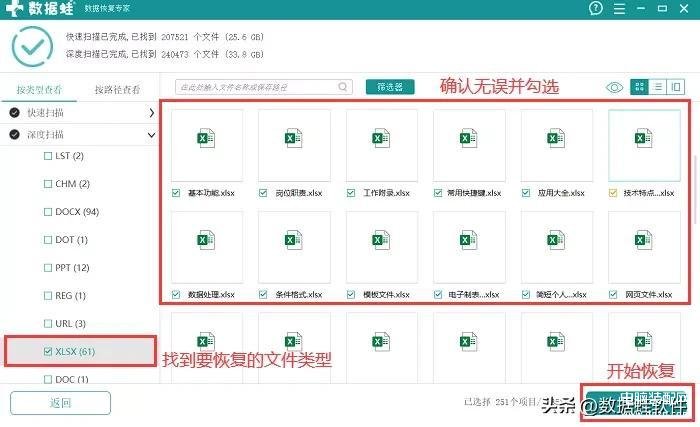This screenshot has height=427, width=700.
Task: Focus the file name search field
Action: 263,87
